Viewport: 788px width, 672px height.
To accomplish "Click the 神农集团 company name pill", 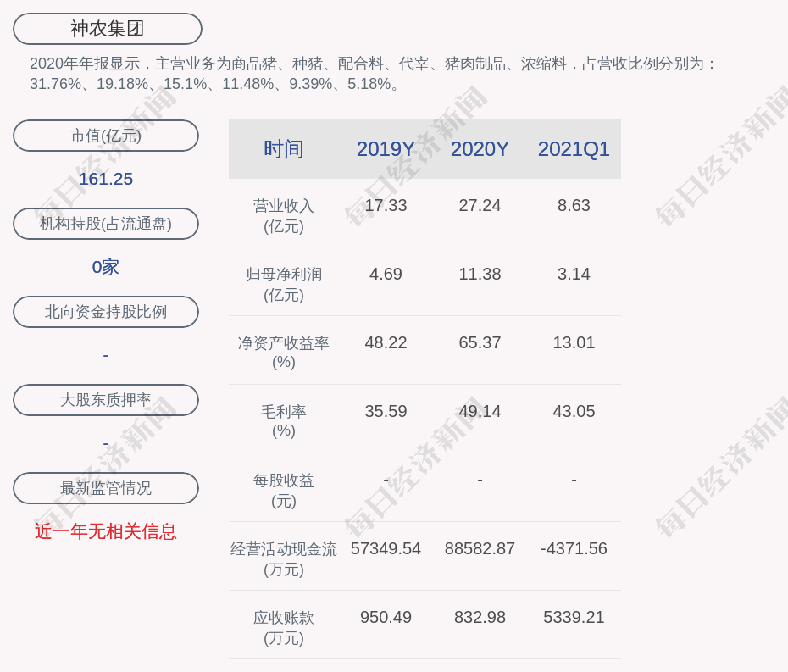I will (x=107, y=29).
